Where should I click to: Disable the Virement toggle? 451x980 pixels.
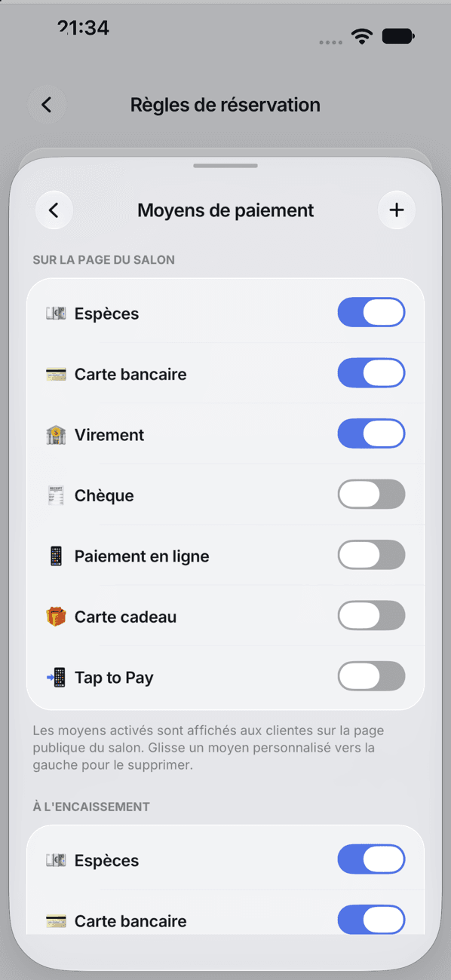[x=371, y=434]
